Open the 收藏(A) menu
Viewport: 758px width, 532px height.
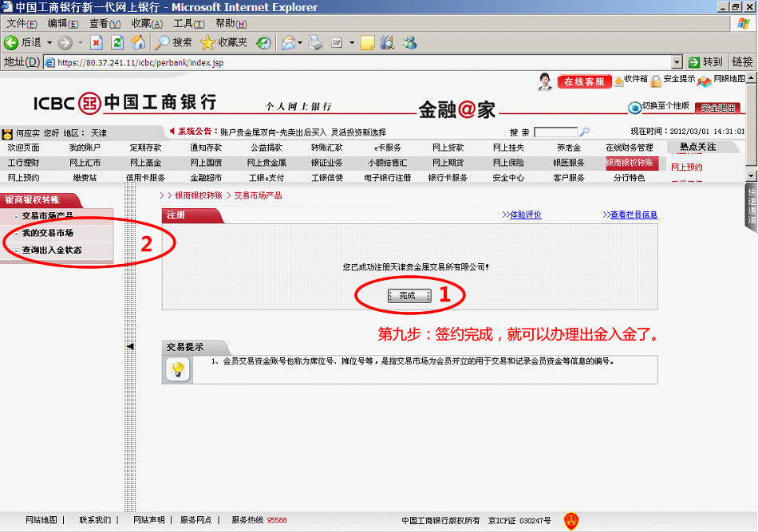pos(147,24)
